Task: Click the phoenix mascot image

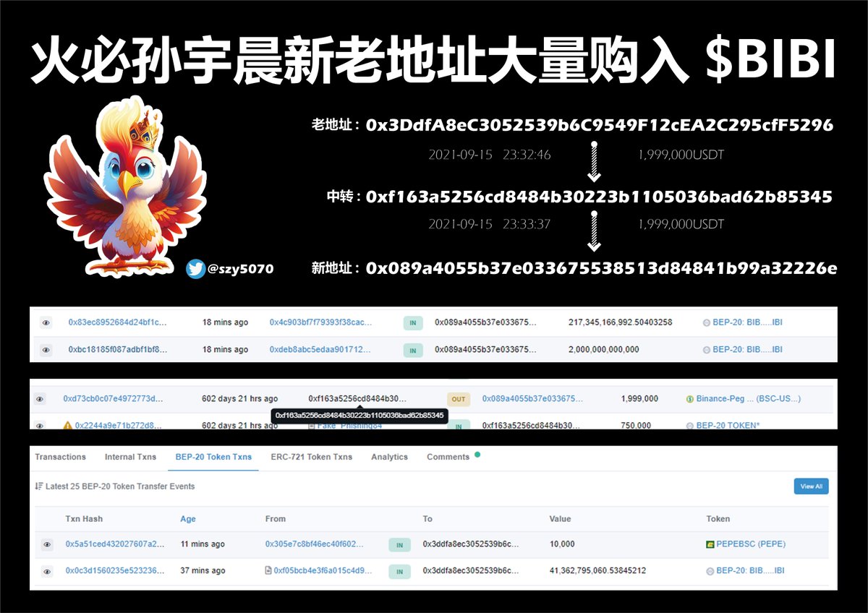Action: pos(126,185)
